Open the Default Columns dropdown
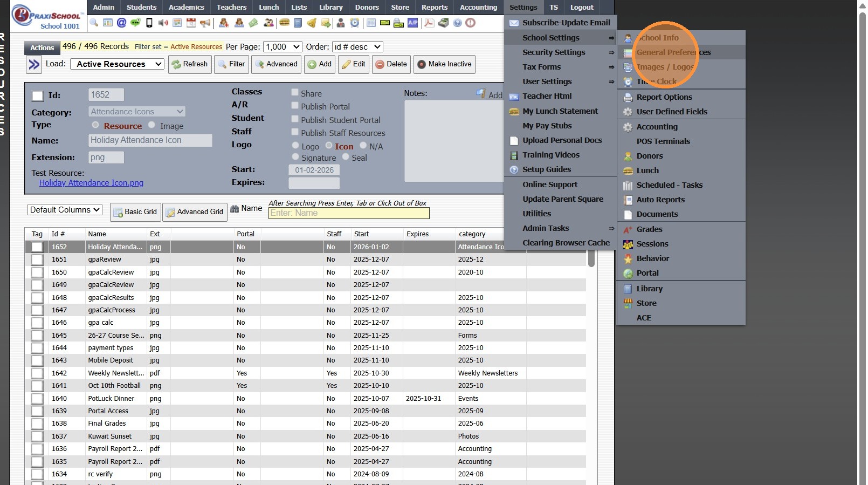 pos(65,210)
